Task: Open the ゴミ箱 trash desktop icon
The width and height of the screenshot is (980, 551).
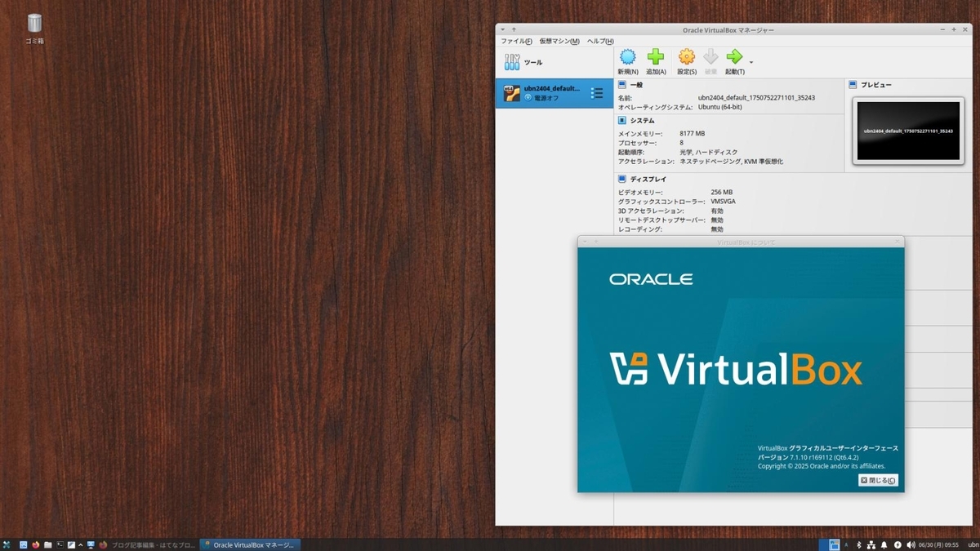Action: click(x=34, y=28)
